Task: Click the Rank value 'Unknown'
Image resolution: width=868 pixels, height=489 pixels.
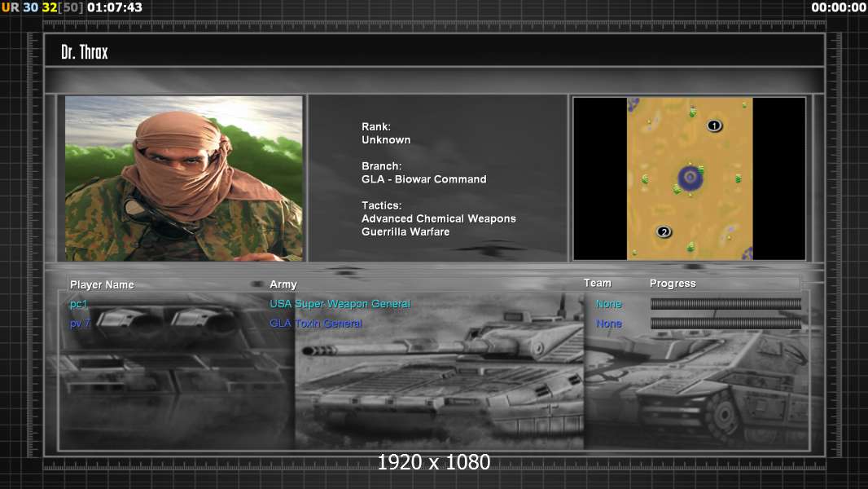Action: [x=386, y=140]
